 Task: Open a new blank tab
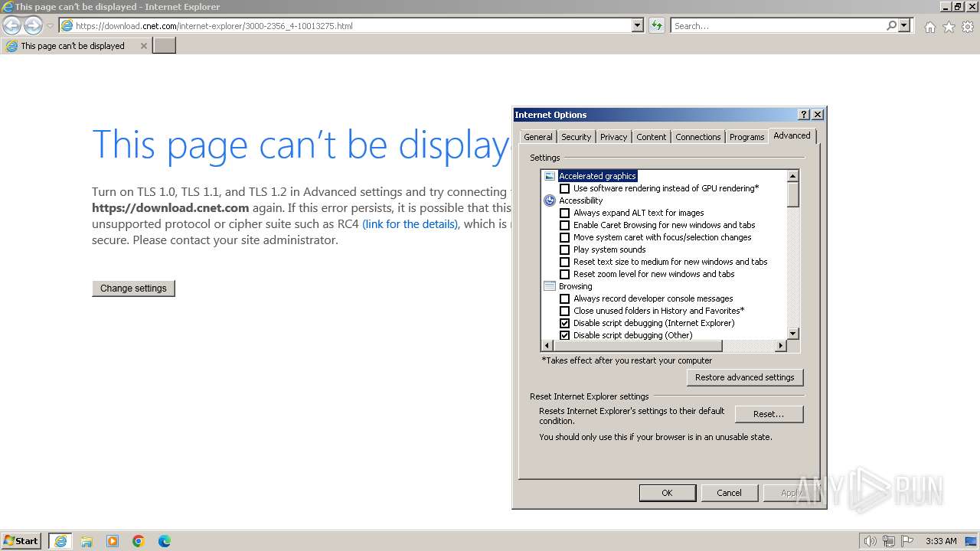[165, 46]
